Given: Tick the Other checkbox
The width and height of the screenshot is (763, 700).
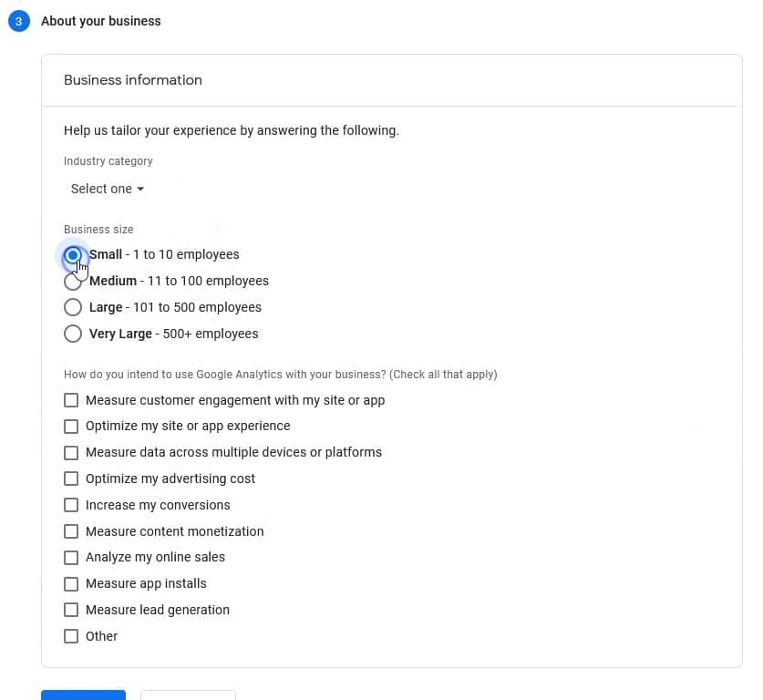Looking at the screenshot, I should coord(71,636).
